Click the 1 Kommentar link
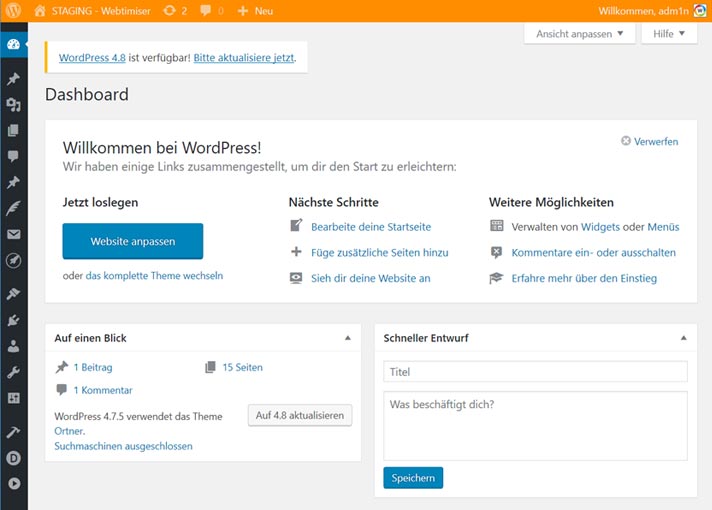 pyautogui.click(x=103, y=390)
